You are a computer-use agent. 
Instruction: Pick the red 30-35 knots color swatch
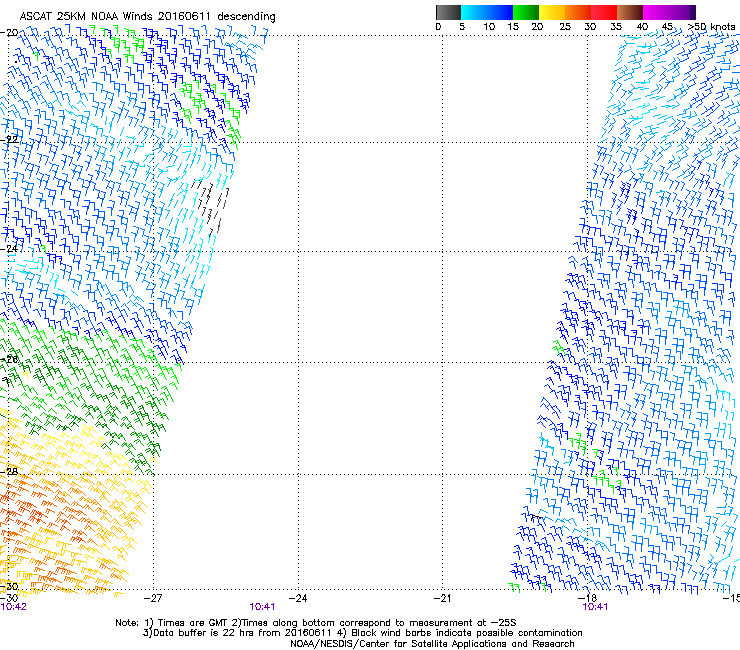(x=604, y=12)
